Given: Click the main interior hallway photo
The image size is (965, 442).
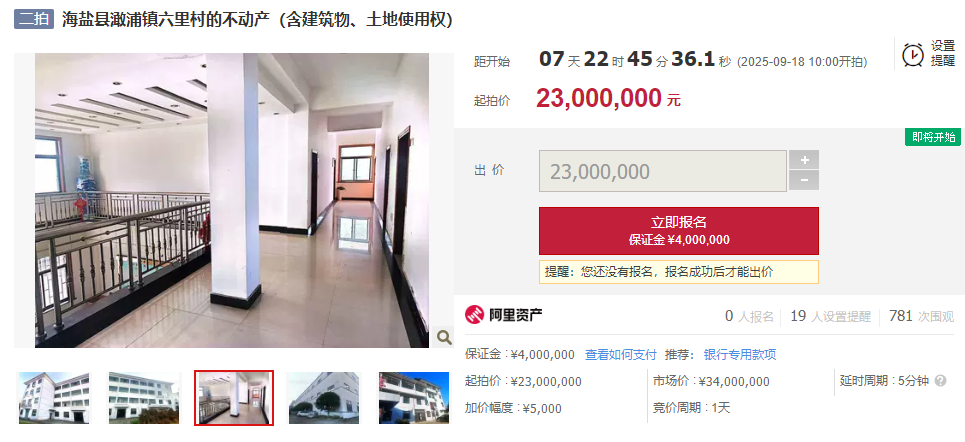Looking at the screenshot, I should click(x=232, y=200).
